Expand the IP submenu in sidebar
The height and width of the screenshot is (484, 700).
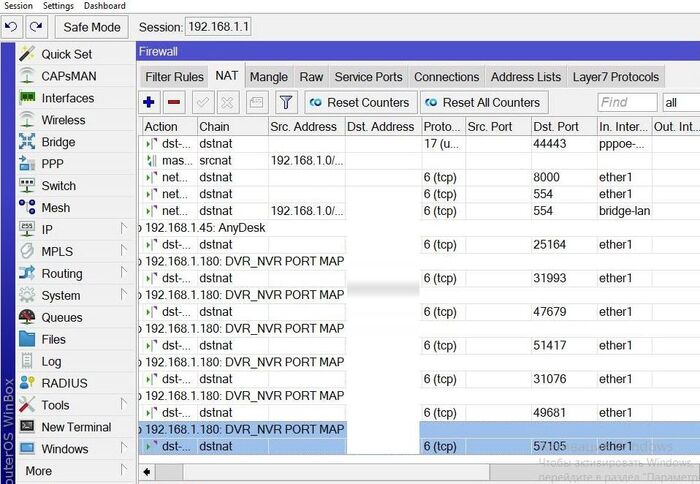48,229
